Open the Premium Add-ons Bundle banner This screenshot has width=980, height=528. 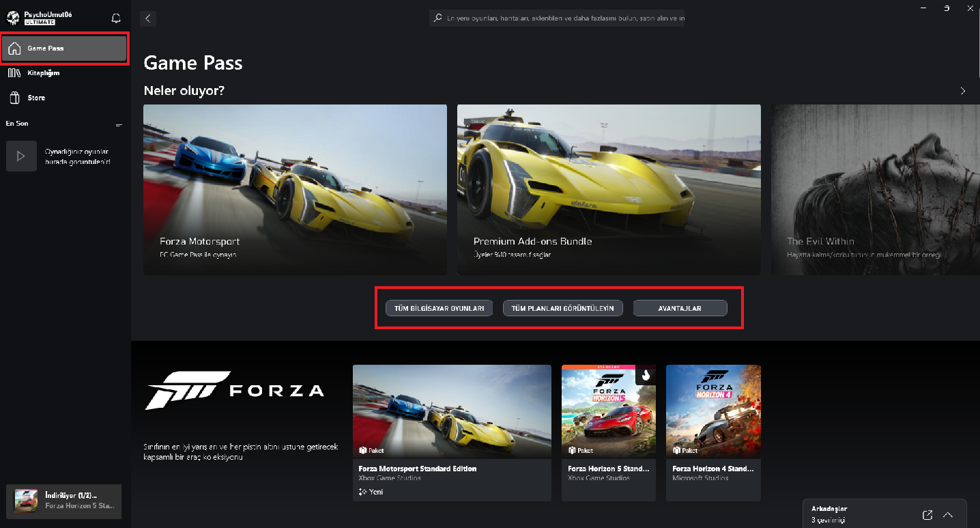click(x=609, y=190)
